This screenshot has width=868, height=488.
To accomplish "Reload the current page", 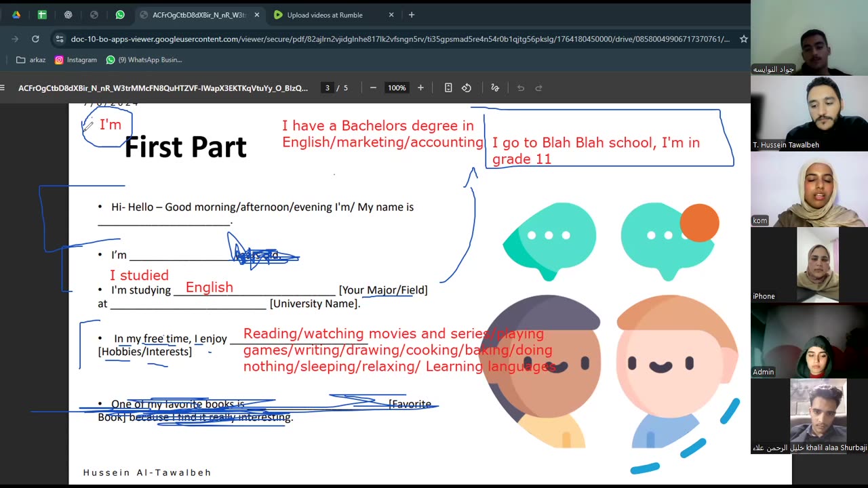I will pyautogui.click(x=35, y=39).
